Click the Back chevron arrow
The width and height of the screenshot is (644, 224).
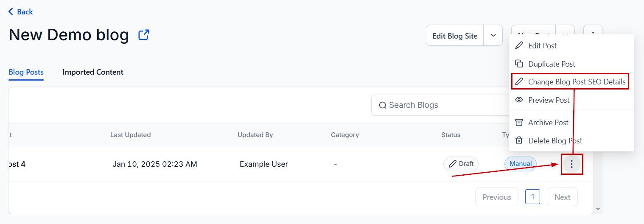coord(11,11)
